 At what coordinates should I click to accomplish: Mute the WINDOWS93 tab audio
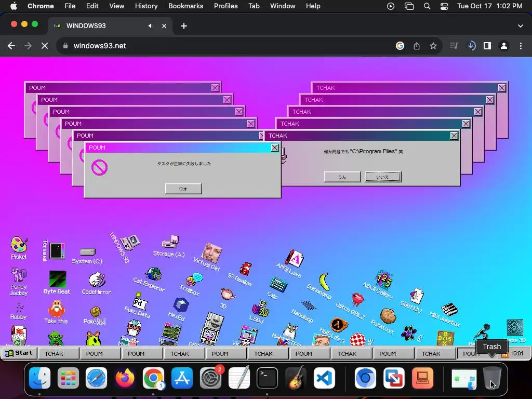(151, 26)
